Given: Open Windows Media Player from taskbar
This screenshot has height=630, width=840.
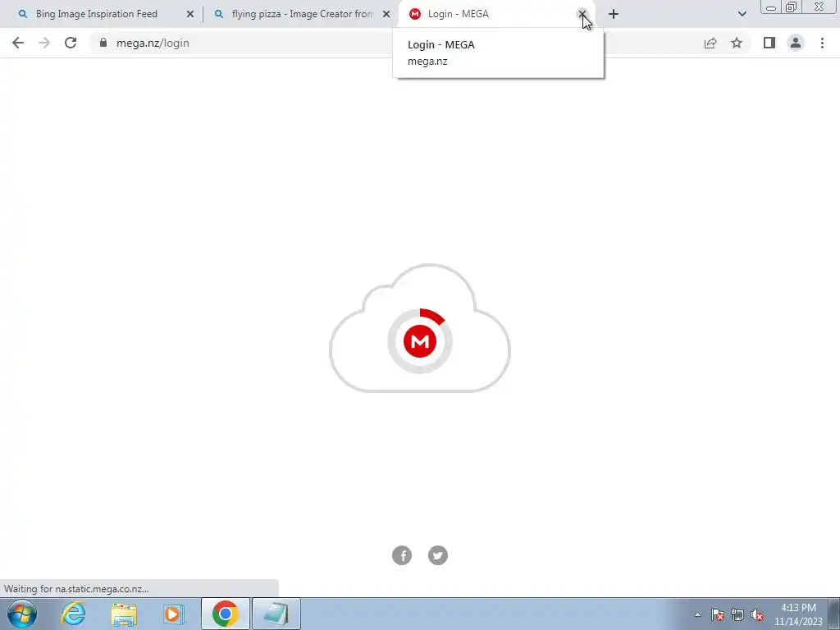Looking at the screenshot, I should [174, 614].
